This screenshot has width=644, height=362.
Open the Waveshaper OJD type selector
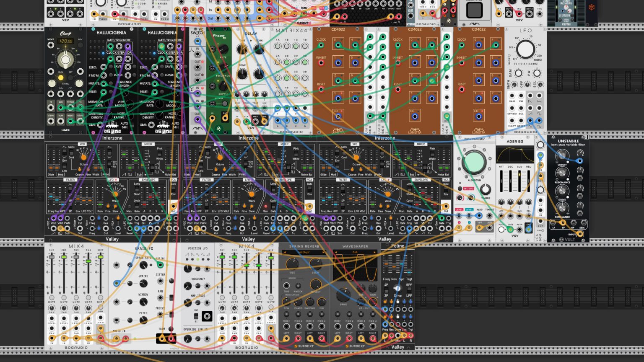[355, 252]
